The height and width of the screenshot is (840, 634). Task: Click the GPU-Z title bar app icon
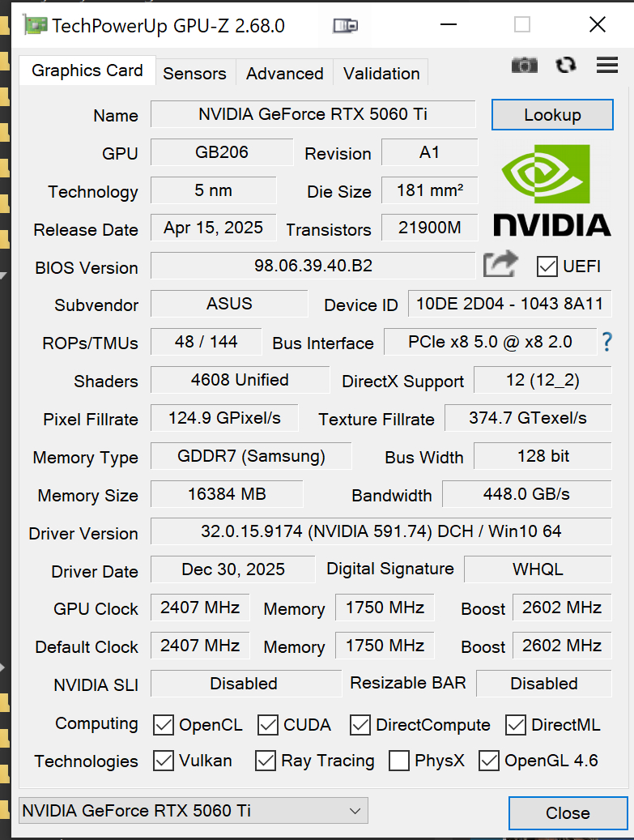(35, 25)
